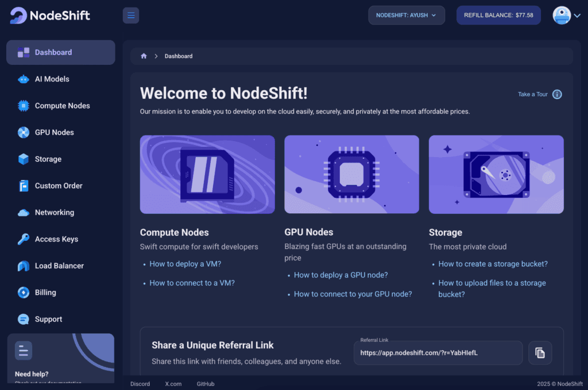Open the Dashboard menu item
This screenshot has width=588, height=390.
click(x=61, y=52)
